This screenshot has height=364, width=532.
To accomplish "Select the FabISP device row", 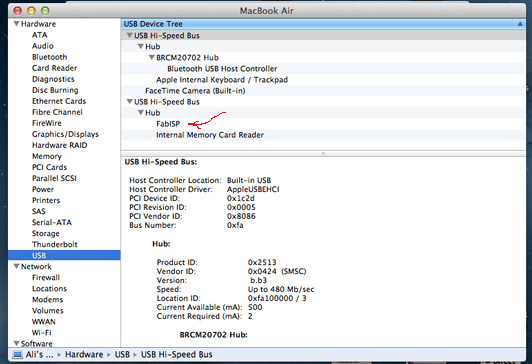I will pyautogui.click(x=323, y=124).
